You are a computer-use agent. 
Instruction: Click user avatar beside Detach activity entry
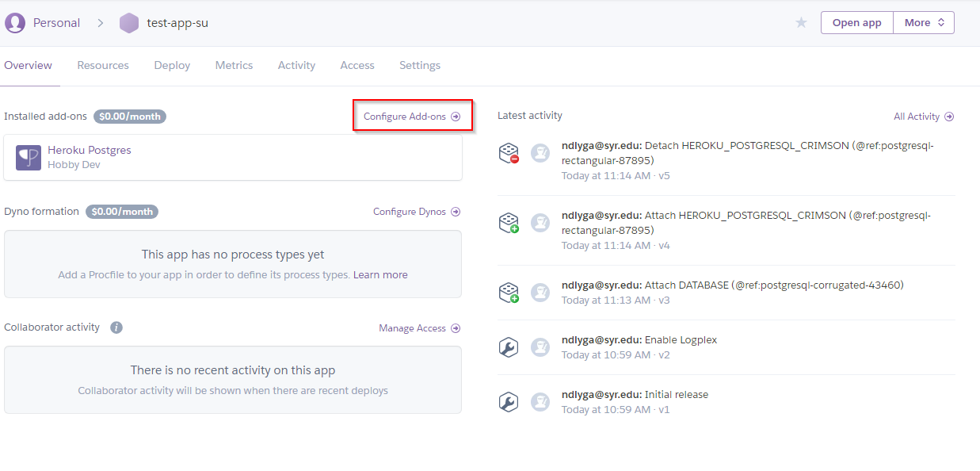pyautogui.click(x=540, y=153)
